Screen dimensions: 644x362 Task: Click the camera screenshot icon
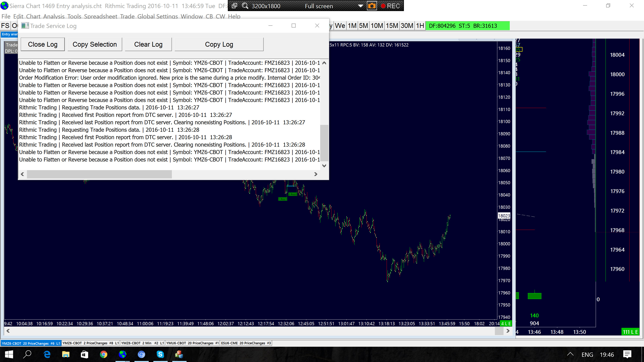click(x=372, y=6)
